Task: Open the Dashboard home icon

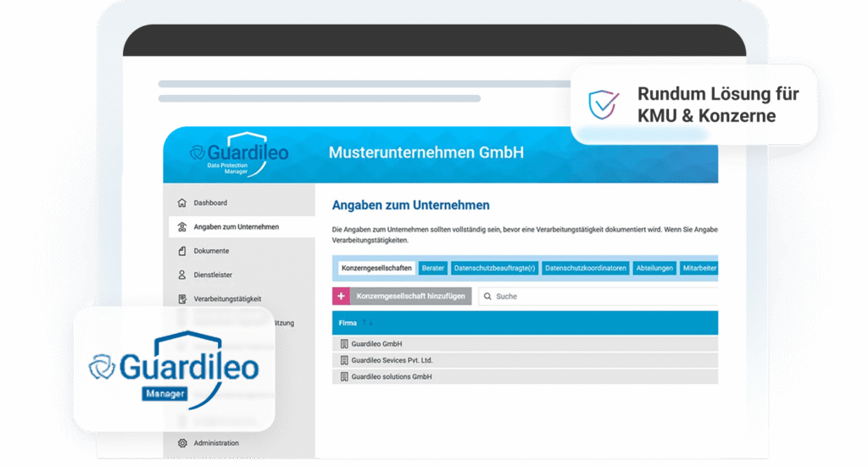Action: tap(182, 203)
